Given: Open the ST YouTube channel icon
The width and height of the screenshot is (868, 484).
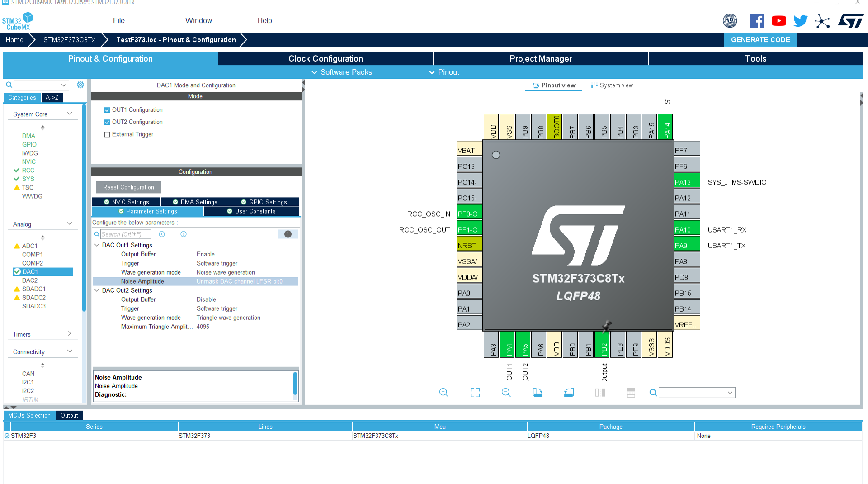Looking at the screenshot, I should point(778,20).
